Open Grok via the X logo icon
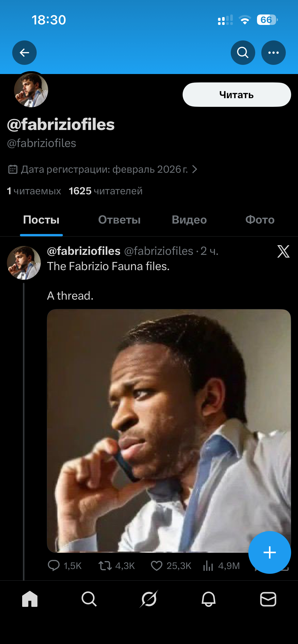 coord(283,252)
